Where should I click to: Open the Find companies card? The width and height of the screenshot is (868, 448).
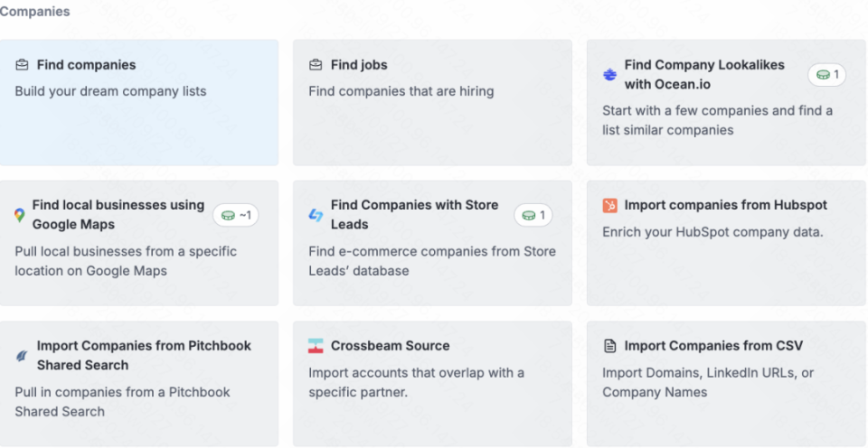point(139,102)
